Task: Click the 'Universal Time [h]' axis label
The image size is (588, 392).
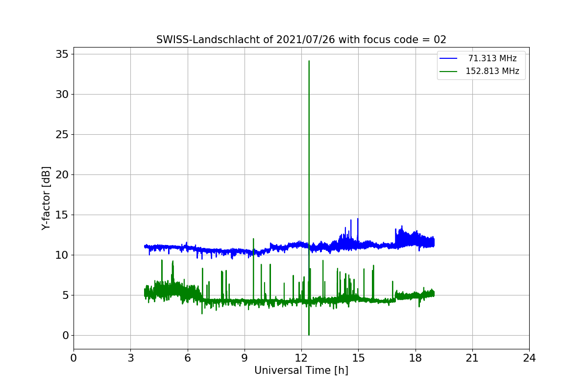Action: [x=301, y=370]
